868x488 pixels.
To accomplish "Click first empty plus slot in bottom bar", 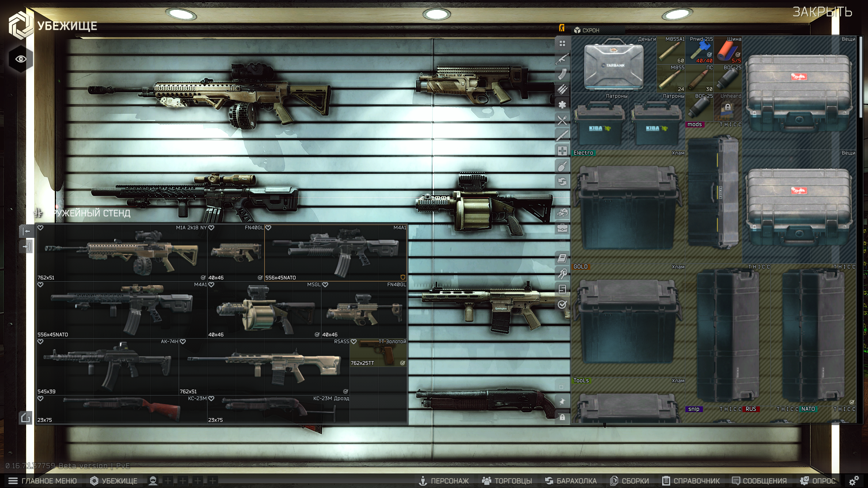I will click(168, 481).
